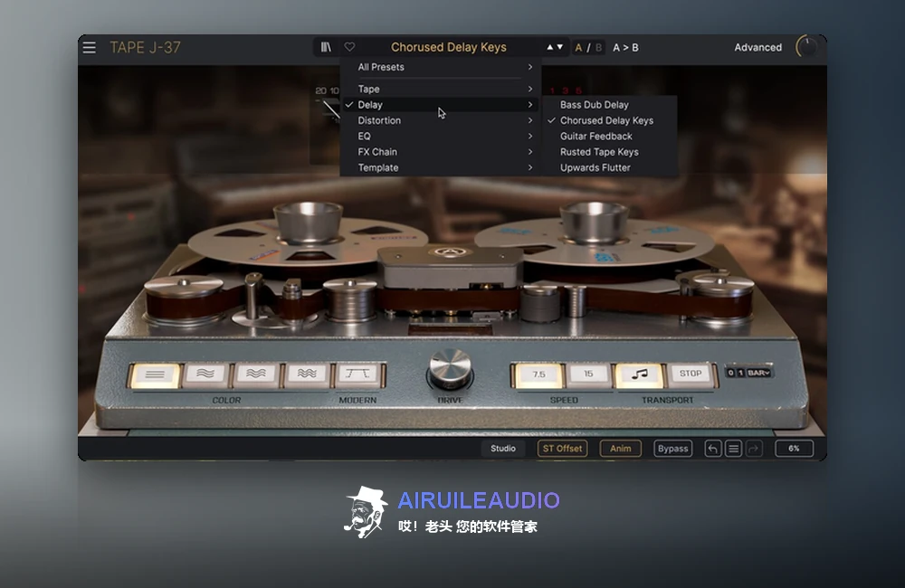
Task: Click the 6% CPU meter
Action: click(x=794, y=449)
